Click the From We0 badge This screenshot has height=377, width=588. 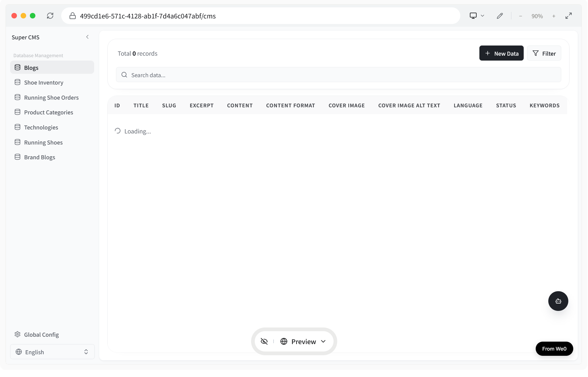tap(554, 348)
